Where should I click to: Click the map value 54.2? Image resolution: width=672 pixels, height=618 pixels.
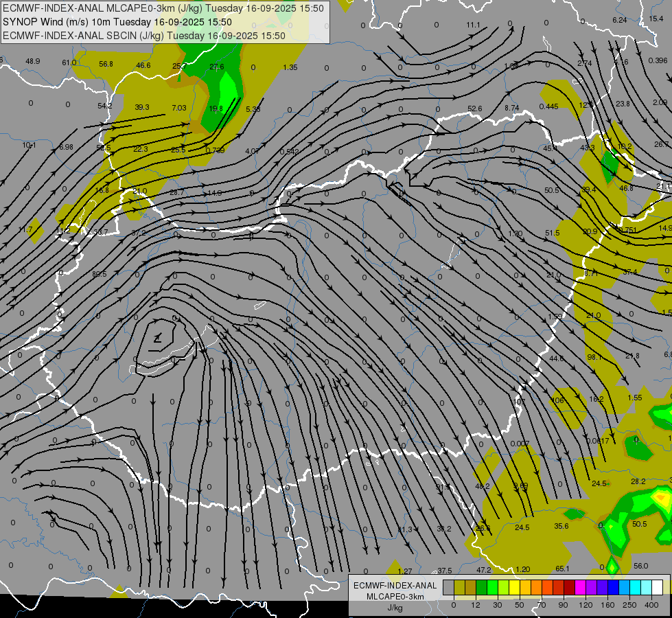(x=104, y=106)
